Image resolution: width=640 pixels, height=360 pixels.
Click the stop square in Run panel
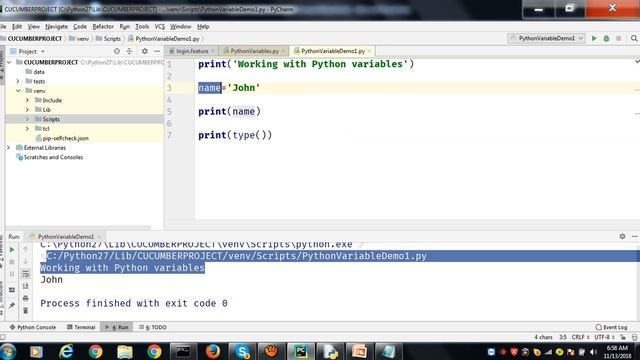12,262
